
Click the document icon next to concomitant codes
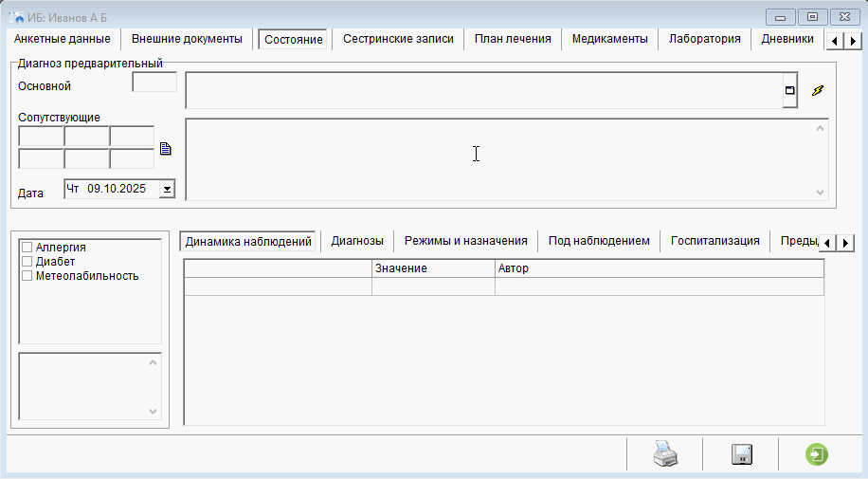point(166,149)
